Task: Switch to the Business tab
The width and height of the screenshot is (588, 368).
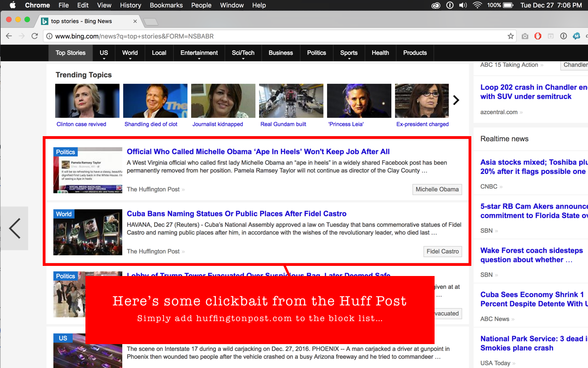Action: click(x=281, y=53)
